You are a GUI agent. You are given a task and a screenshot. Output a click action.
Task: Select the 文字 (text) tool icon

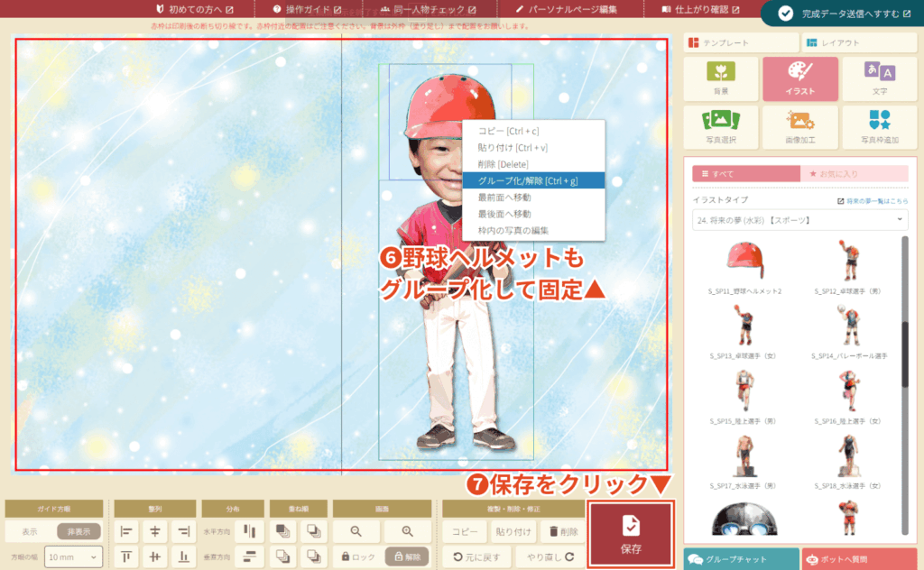click(x=879, y=78)
